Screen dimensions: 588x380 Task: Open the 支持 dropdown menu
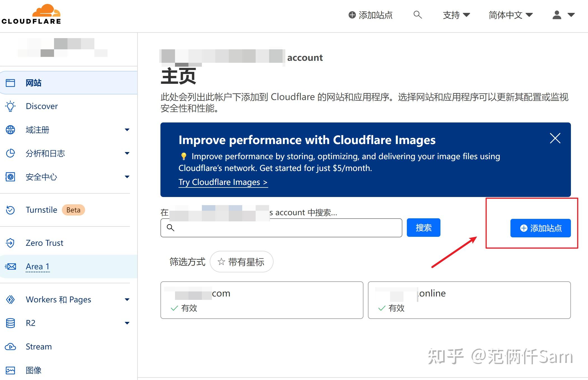click(x=456, y=15)
